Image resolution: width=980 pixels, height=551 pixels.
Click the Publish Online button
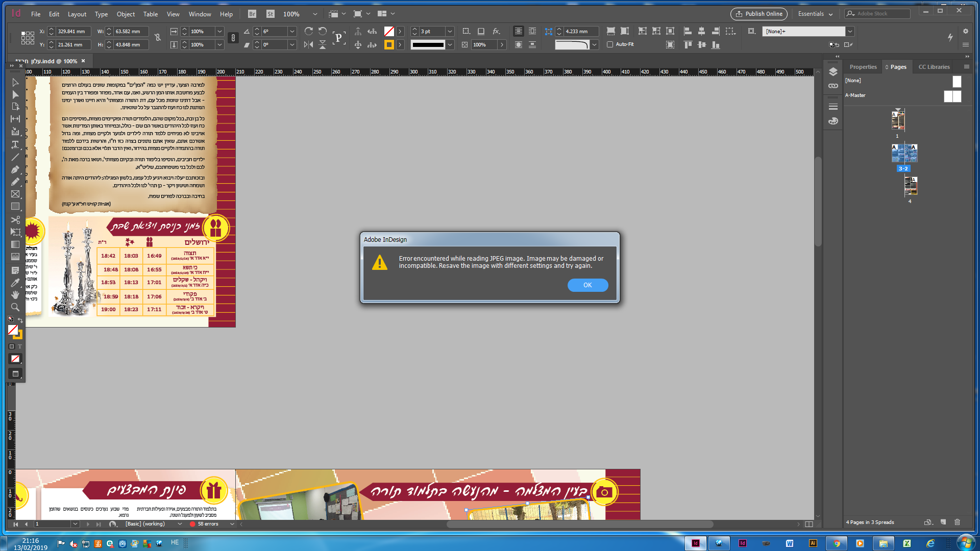point(758,14)
